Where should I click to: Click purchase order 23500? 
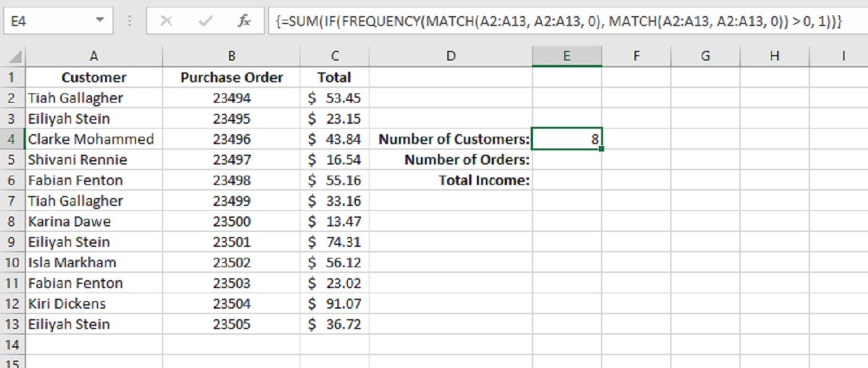coord(232,221)
